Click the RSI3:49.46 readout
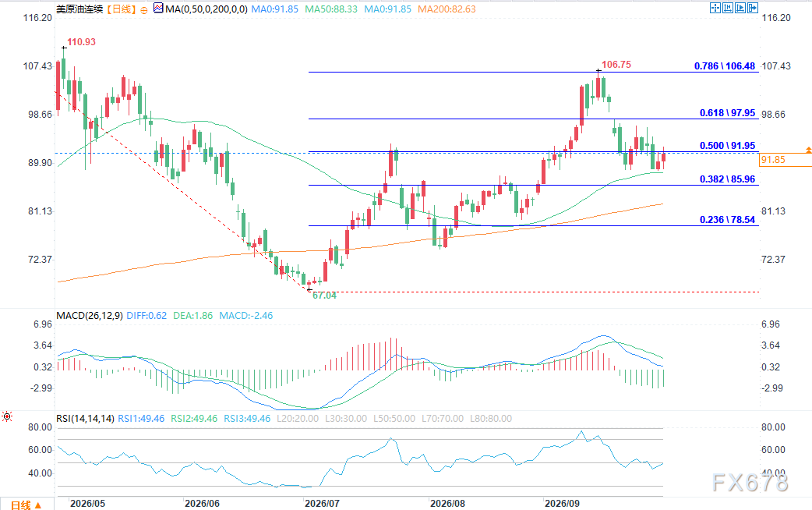 click(x=247, y=418)
